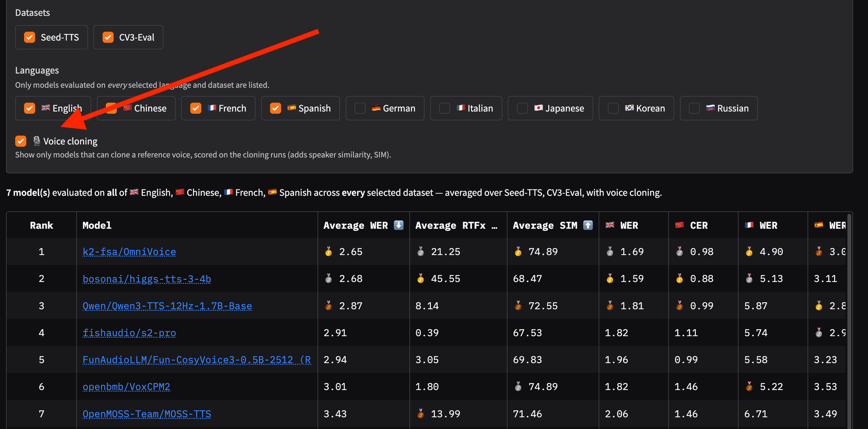Click the silver medal beside 2.68
The image size is (868, 429).
pos(329,278)
